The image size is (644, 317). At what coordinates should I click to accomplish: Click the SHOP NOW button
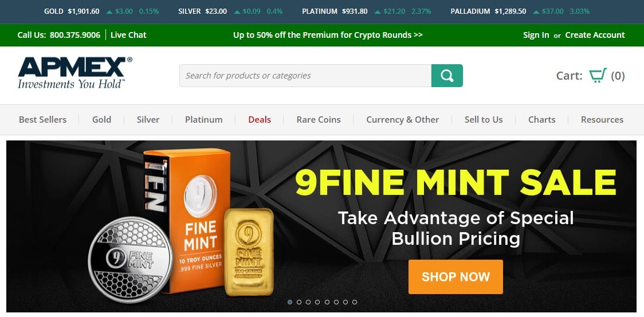coord(455,277)
